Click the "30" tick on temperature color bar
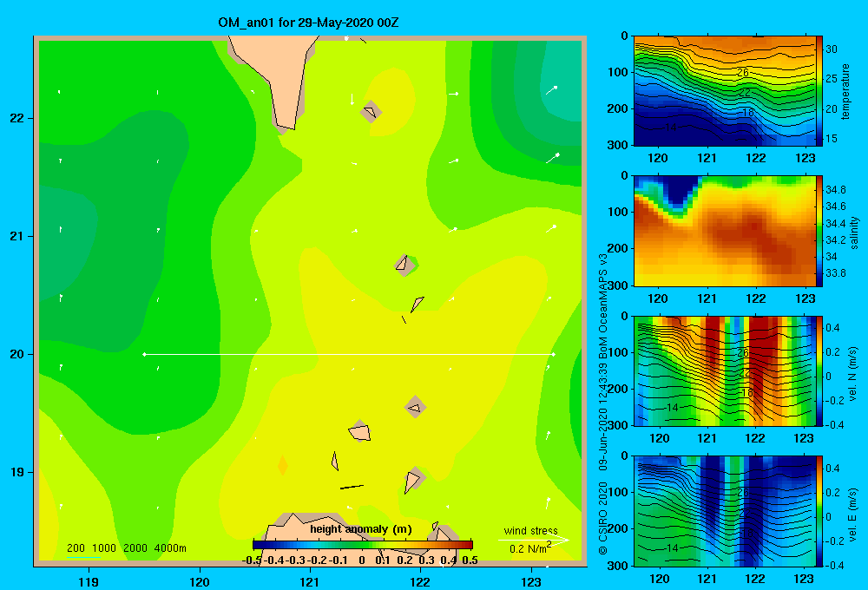The width and height of the screenshot is (868, 590). tap(832, 49)
